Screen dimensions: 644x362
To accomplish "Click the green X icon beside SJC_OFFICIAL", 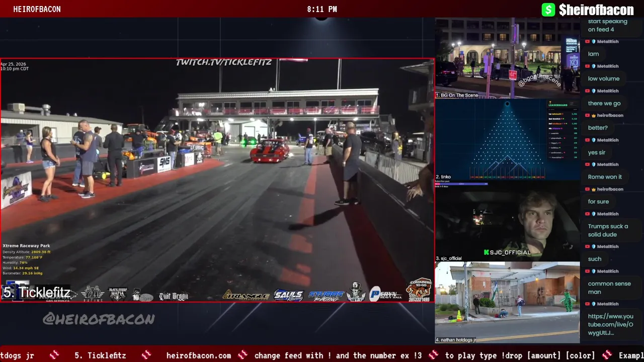I will point(486,252).
